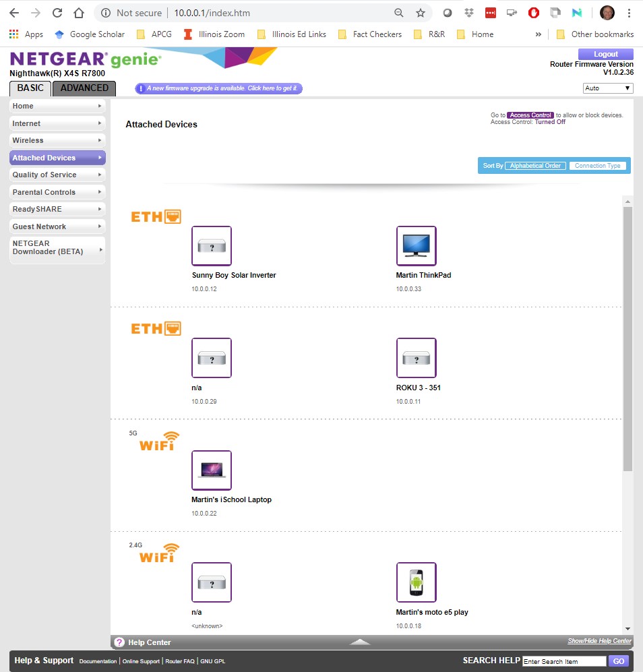Open the Wireless menu item
This screenshot has height=672, width=643.
coord(57,141)
